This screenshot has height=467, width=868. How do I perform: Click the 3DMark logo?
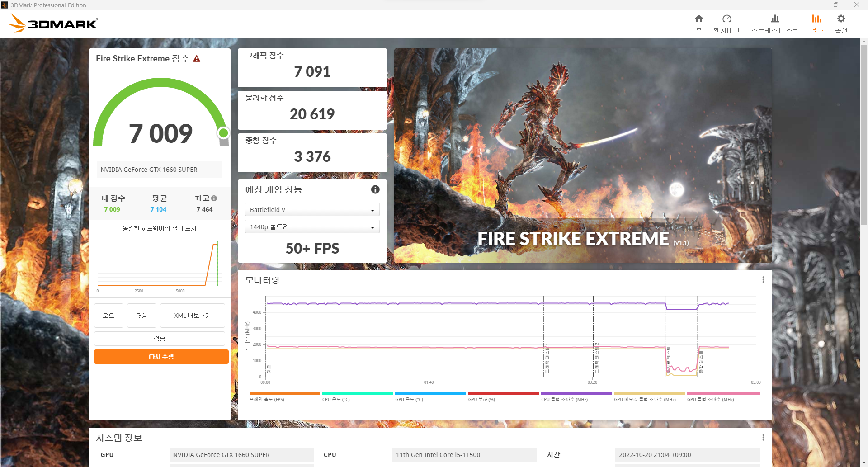(x=53, y=23)
